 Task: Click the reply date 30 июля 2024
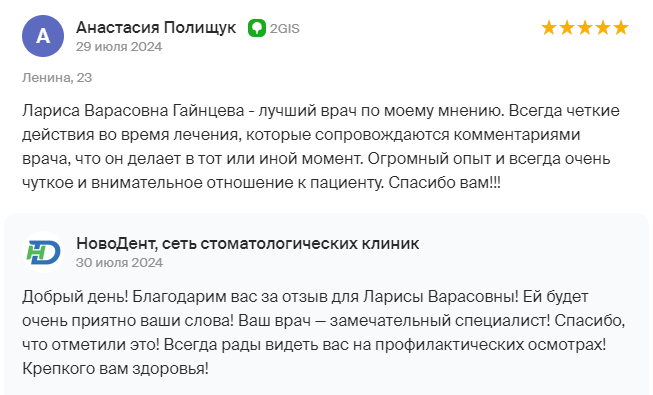click(119, 263)
